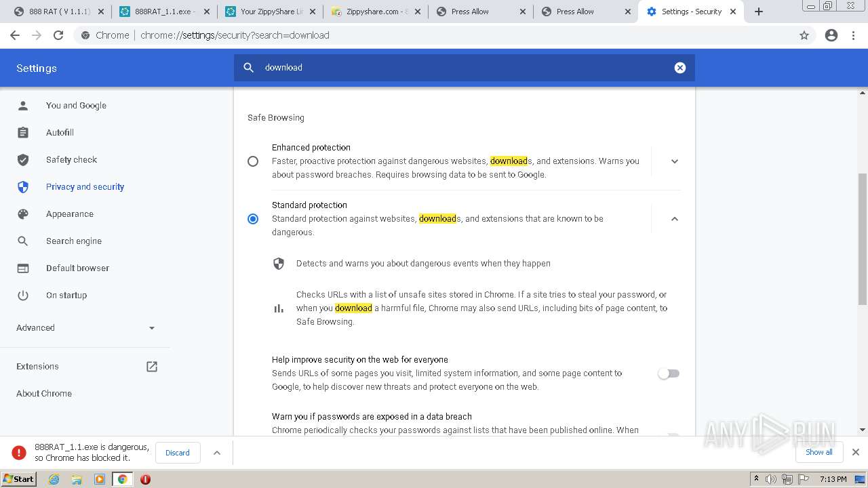Click the address bar URL
The image size is (868, 488).
[x=235, y=35]
